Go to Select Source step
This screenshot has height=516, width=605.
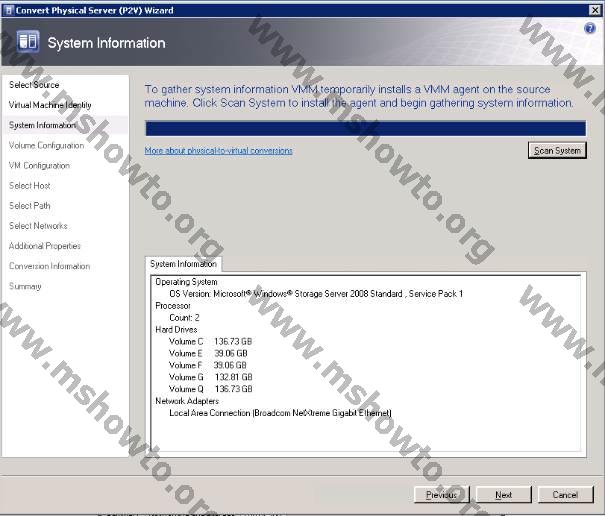(x=34, y=85)
